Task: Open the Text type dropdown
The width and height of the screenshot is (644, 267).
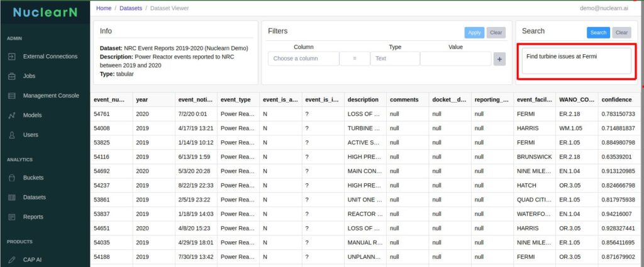Action: pos(395,59)
